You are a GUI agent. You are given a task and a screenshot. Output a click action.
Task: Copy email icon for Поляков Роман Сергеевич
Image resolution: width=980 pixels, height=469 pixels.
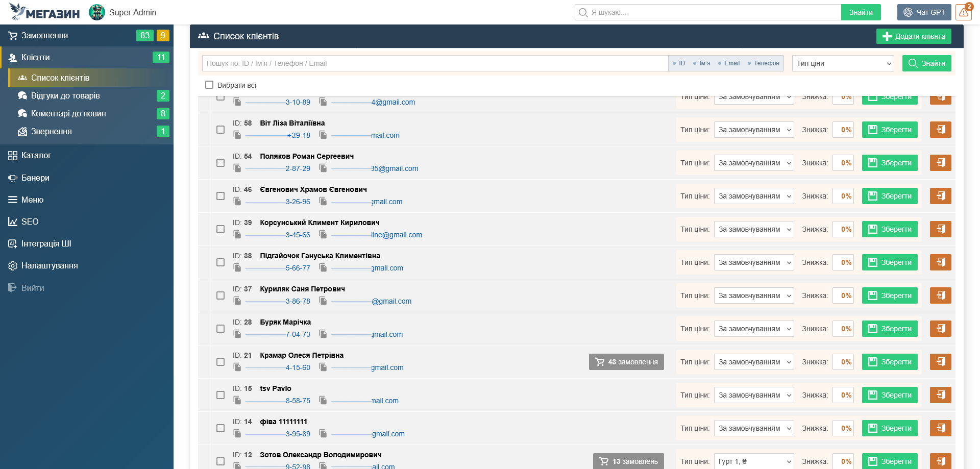[323, 168]
